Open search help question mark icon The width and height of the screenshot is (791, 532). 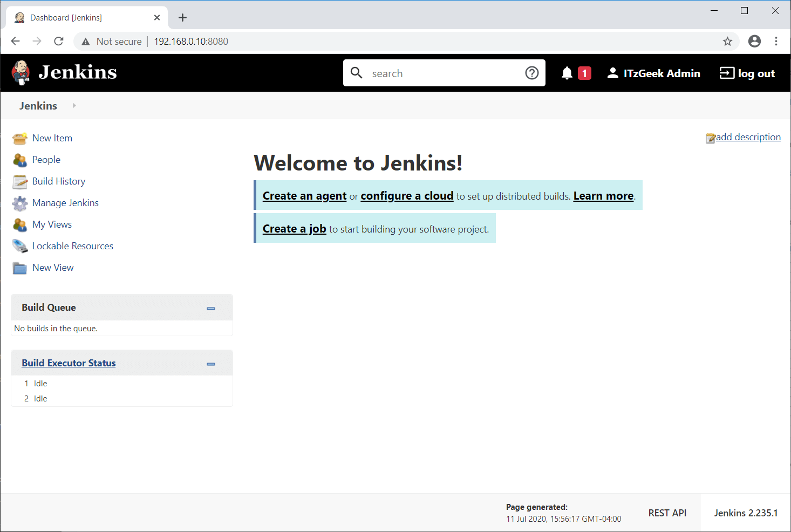[x=532, y=73]
